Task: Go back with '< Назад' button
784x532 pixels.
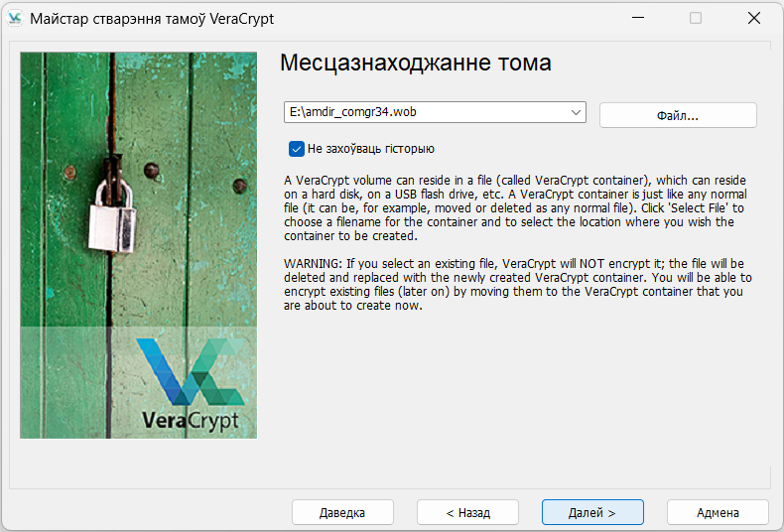Action: pos(467,512)
